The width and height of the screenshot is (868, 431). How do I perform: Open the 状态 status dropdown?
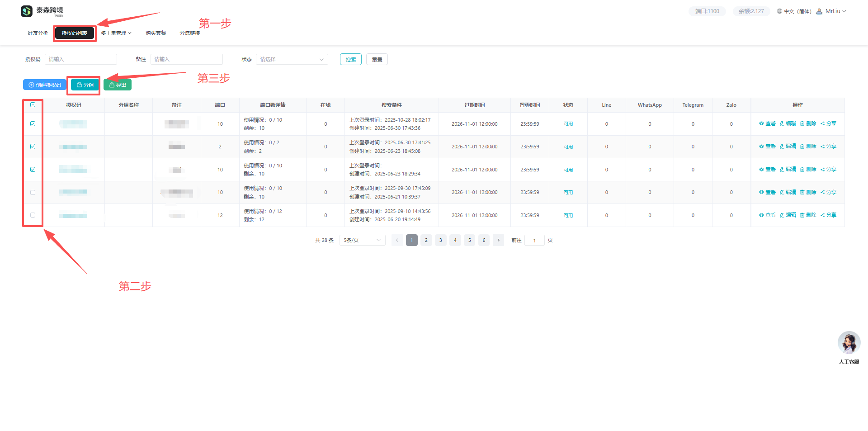[x=292, y=59]
